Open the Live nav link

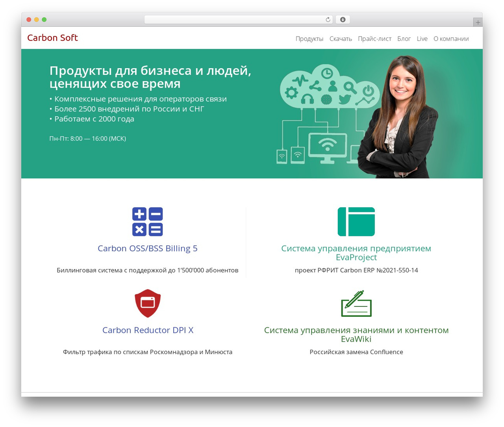pyautogui.click(x=422, y=39)
